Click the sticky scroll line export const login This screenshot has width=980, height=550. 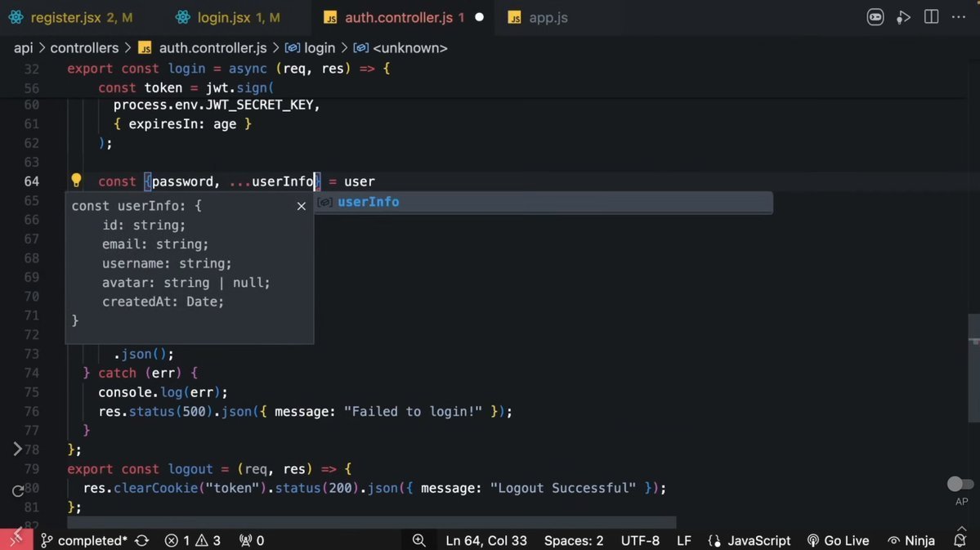click(x=228, y=69)
